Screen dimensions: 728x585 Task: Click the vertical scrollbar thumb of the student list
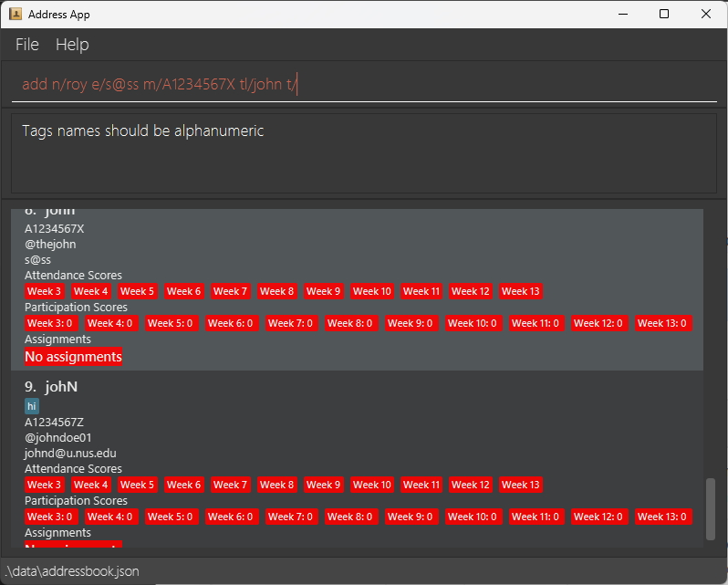click(711, 509)
